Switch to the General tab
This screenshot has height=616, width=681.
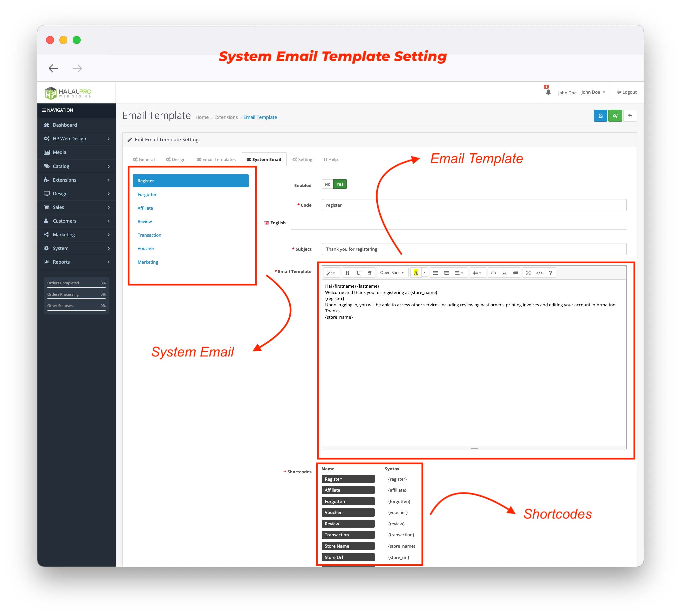pyautogui.click(x=144, y=160)
